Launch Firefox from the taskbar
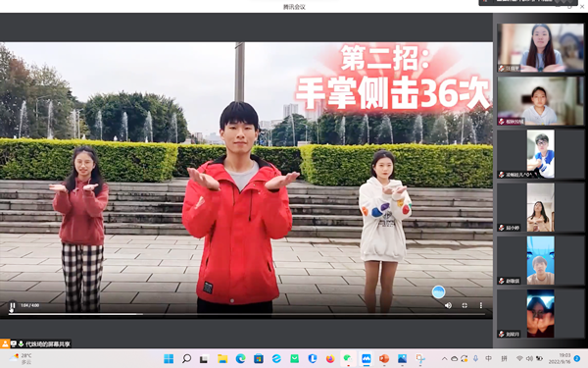This screenshot has width=588, height=368. click(330, 358)
